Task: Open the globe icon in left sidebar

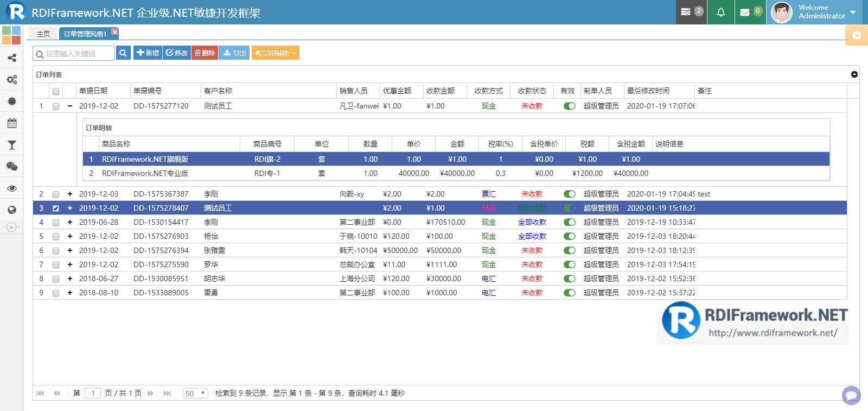Action: point(11,210)
